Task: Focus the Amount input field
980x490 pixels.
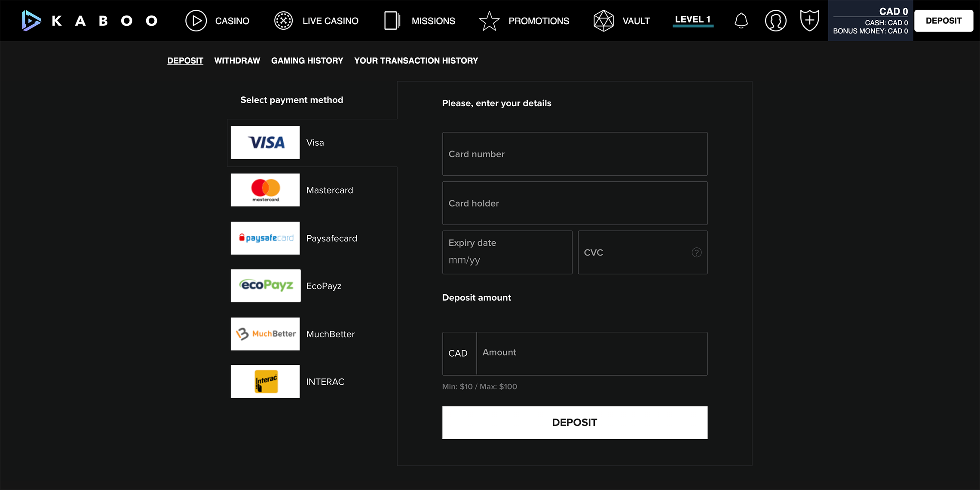Action: [592, 353]
